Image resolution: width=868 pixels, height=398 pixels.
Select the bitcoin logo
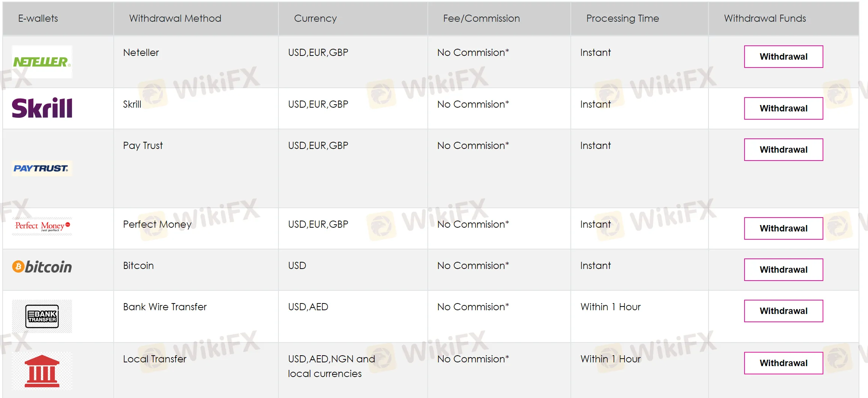[42, 267]
